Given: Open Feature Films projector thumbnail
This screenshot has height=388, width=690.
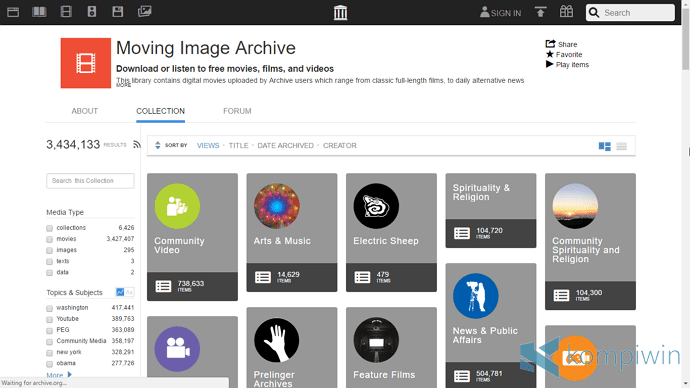Looking at the screenshot, I should pyautogui.click(x=376, y=340).
